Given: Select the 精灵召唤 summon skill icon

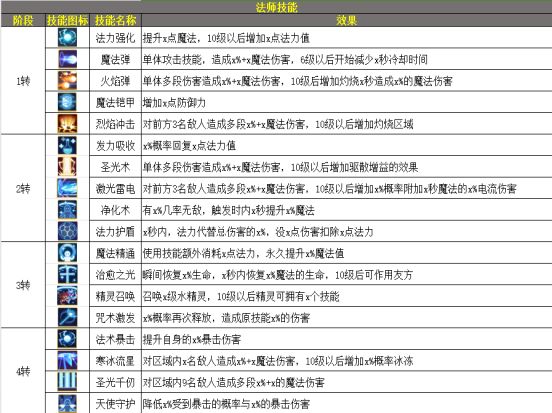Looking at the screenshot, I should coord(67,296).
